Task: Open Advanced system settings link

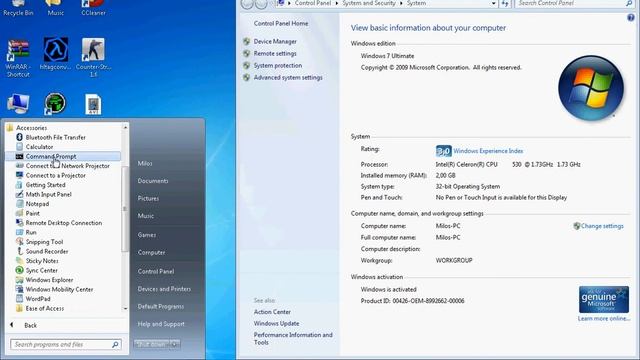Action: [x=288, y=77]
